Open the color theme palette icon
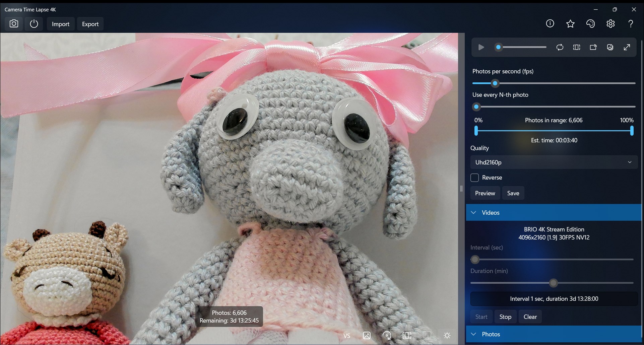 click(590, 23)
